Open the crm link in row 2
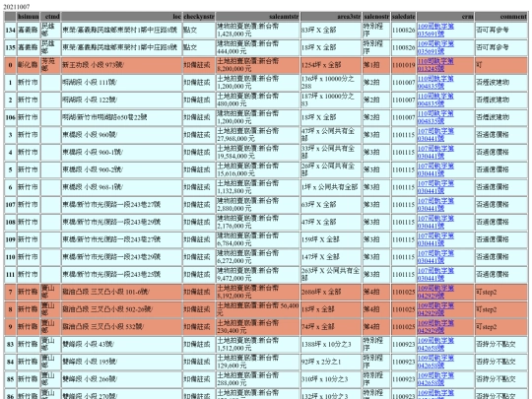Viewport: 532px width, 399px height. click(435, 100)
